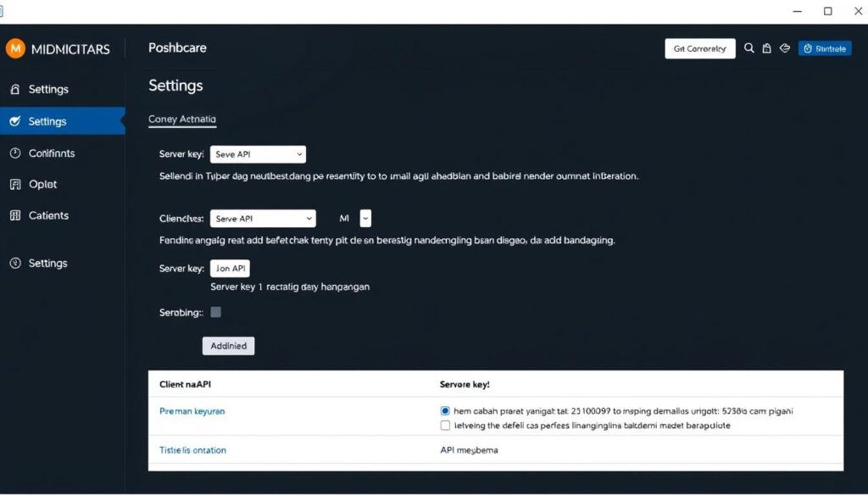This screenshot has width=868, height=496.
Task: Switch to the Coney Actnatia tab
Action: (x=182, y=119)
